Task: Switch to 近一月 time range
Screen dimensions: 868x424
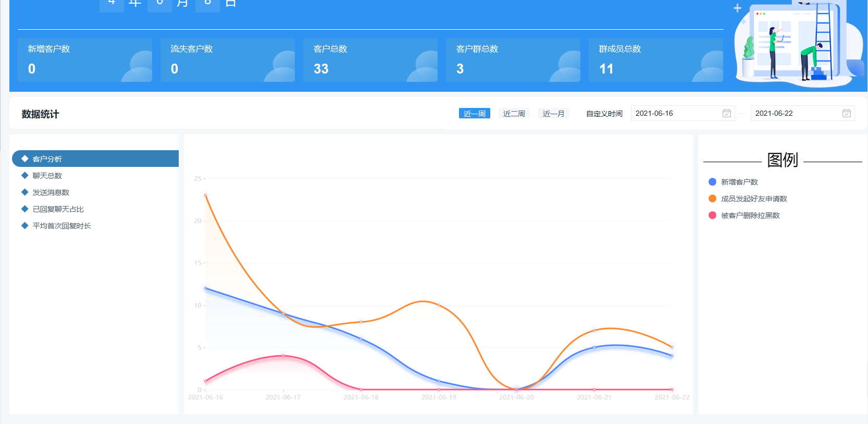Action: click(x=553, y=113)
